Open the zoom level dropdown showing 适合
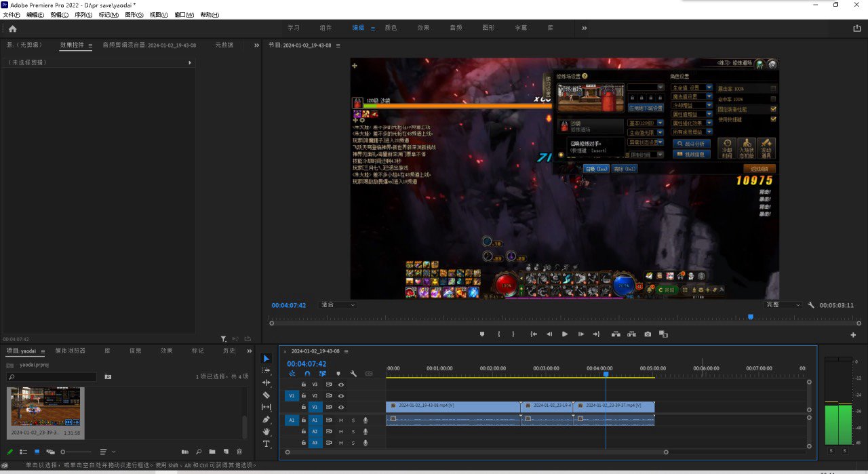The image size is (868, 474). coord(338,305)
